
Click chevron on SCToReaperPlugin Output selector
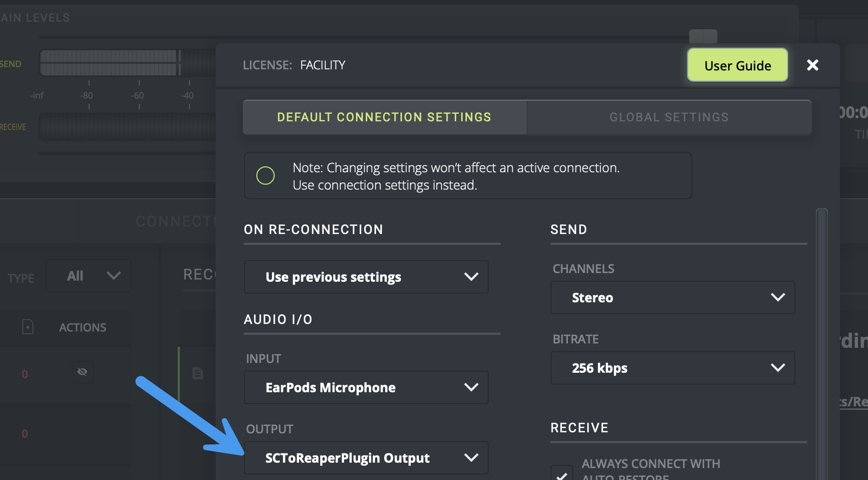point(471,458)
